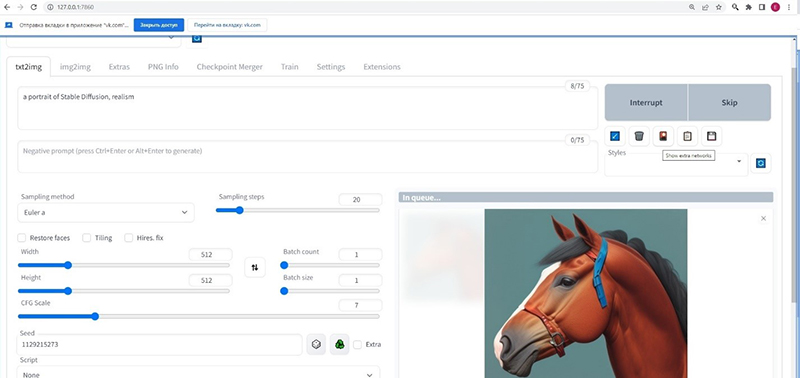
Task: Enable the Hires. fix checkbox
Action: [129, 238]
